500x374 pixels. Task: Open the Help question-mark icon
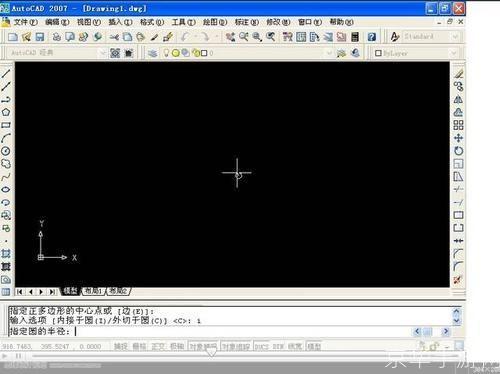pyautogui.click(x=372, y=37)
